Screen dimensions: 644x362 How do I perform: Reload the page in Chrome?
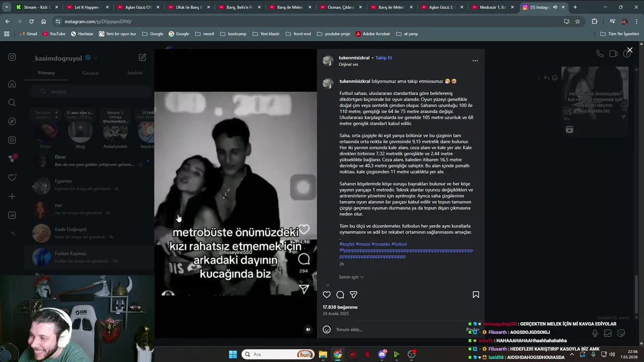[x=31, y=22]
